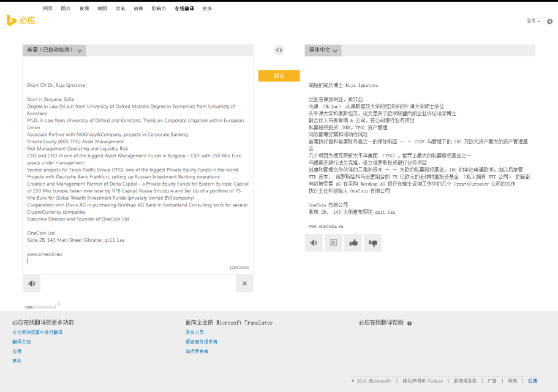
Task: Click the Bing 必应 logo
Action: (x=21, y=20)
